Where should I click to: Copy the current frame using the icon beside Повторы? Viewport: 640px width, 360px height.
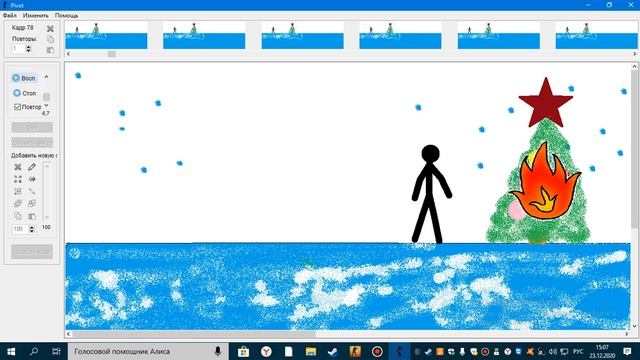click(50, 39)
